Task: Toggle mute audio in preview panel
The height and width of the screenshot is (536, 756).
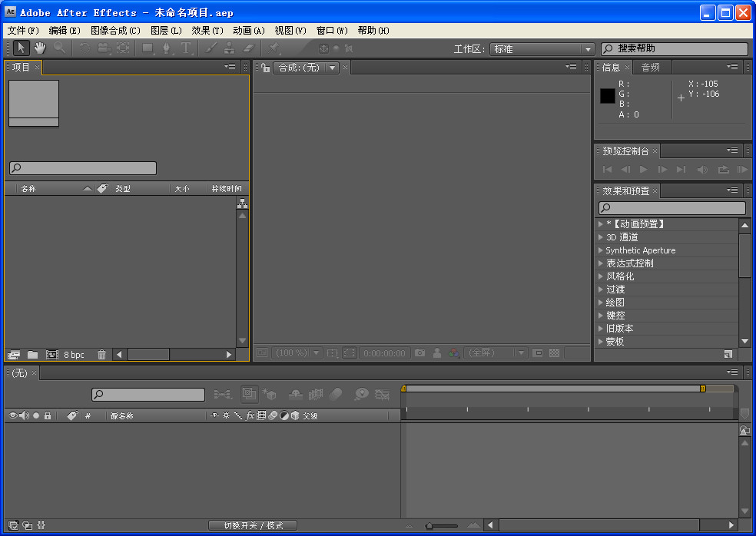Action: point(702,170)
